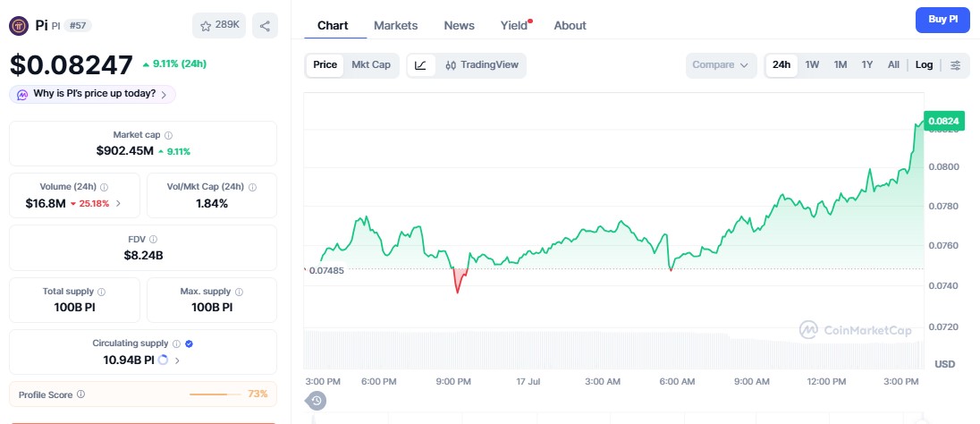Click Total supply info icon
This screenshot has width=980, height=424.
tap(102, 292)
